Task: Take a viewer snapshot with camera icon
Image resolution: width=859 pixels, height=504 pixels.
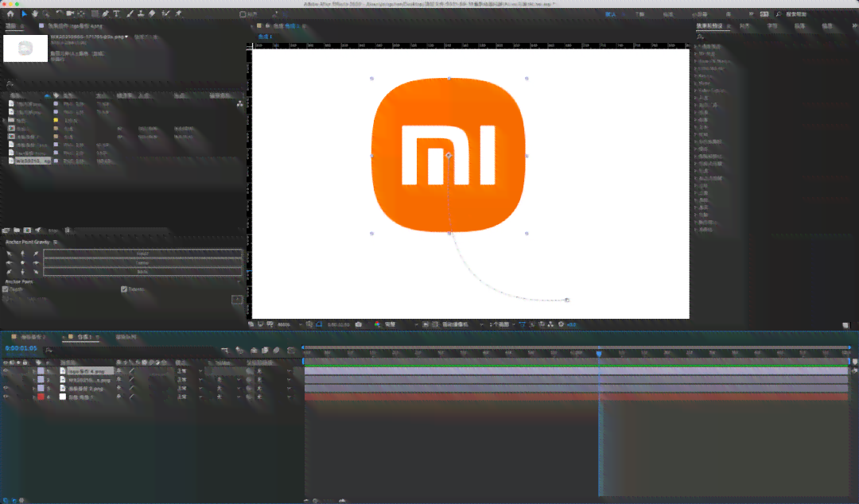Action: tap(358, 324)
